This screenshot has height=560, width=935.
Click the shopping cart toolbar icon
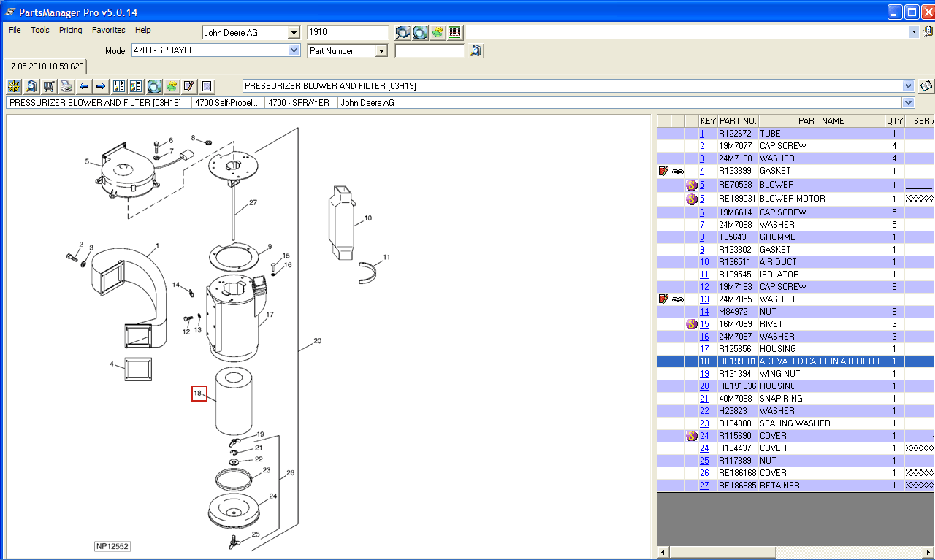49,86
